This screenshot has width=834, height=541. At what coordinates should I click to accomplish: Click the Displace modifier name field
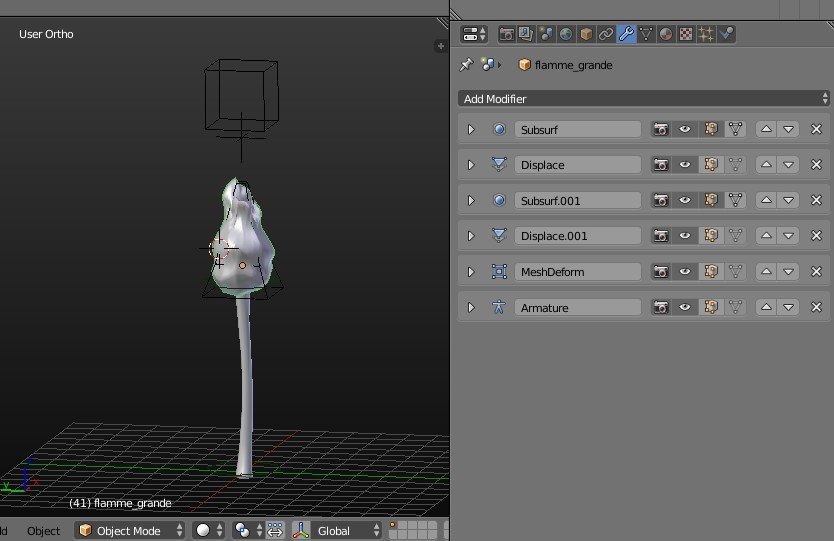578,165
